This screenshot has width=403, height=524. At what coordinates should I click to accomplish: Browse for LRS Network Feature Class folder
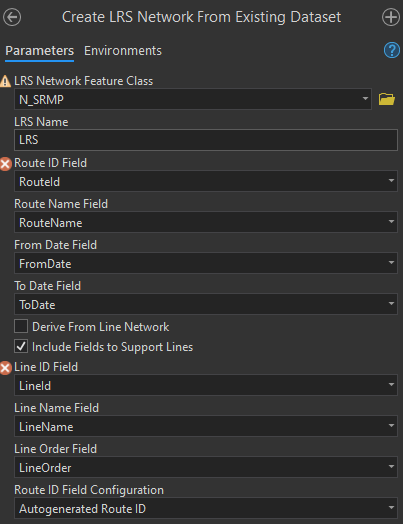click(x=387, y=99)
